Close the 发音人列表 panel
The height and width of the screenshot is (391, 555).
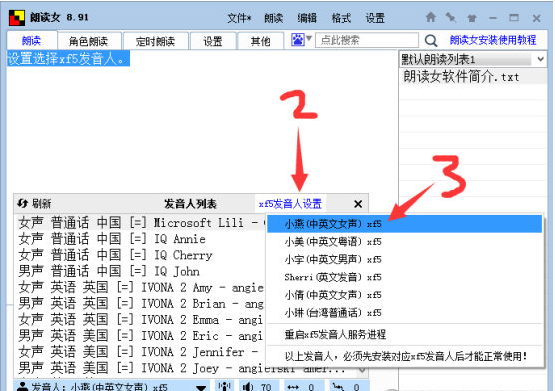point(358,204)
